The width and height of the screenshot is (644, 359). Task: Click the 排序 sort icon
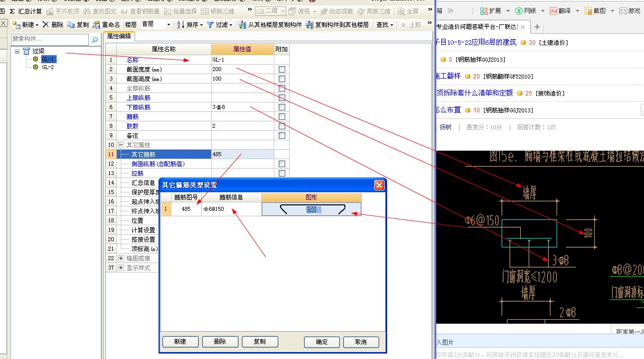click(181, 24)
